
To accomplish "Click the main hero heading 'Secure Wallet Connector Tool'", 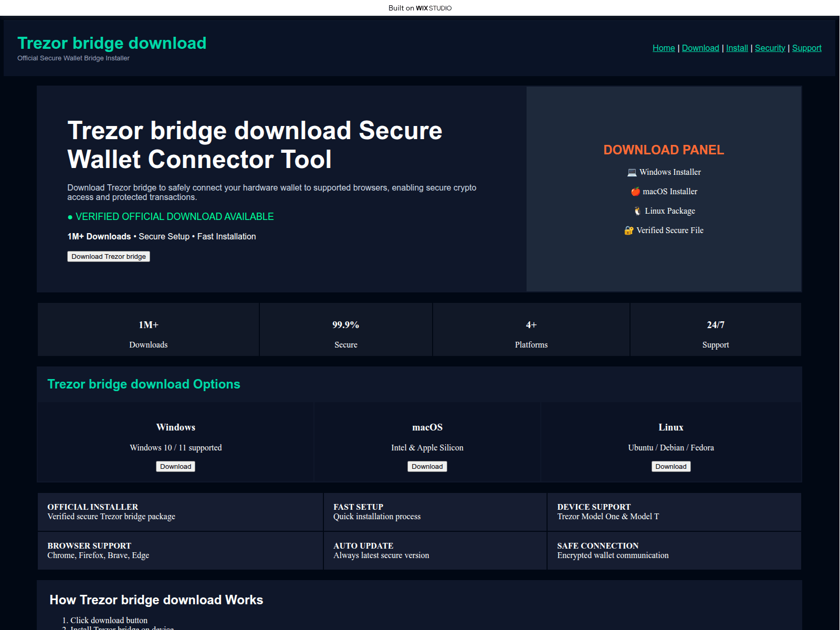I will pyautogui.click(x=255, y=145).
